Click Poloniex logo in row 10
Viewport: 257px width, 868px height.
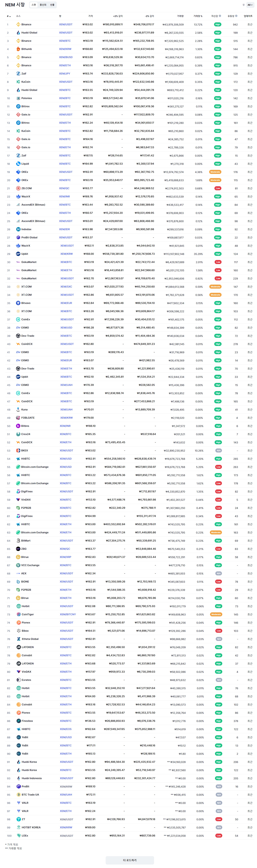18,98
